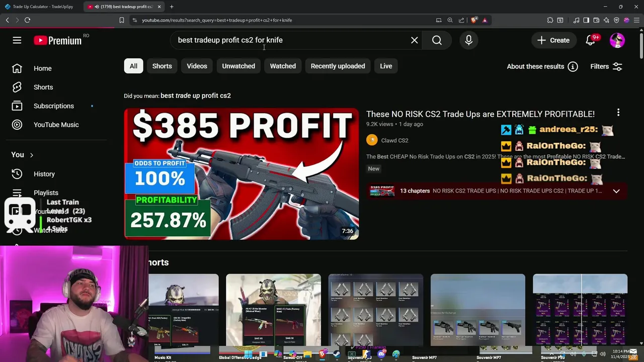644x362 pixels.
Task: Select the Watched filter chip
Action: tap(283, 66)
